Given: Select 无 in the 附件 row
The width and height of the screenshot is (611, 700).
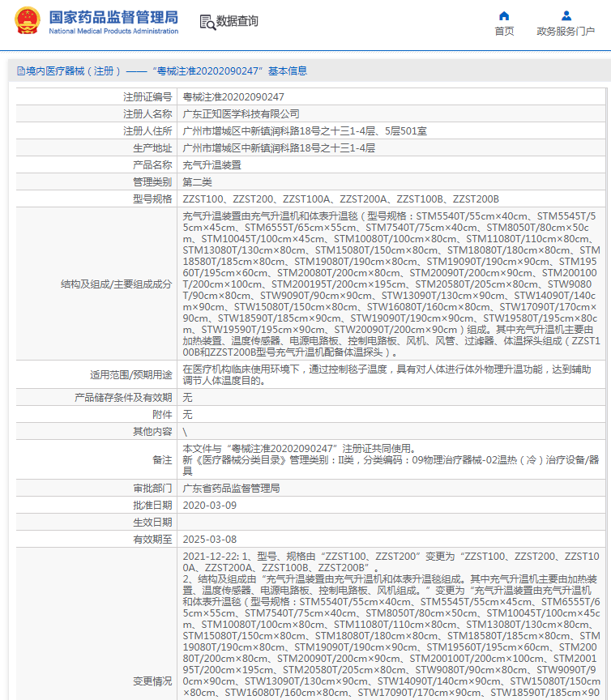Looking at the screenshot, I should coord(187,414).
